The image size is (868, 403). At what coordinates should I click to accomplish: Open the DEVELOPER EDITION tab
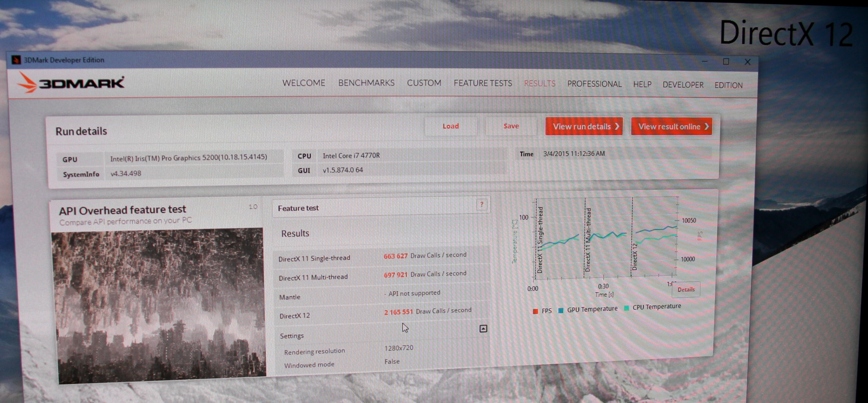point(703,85)
